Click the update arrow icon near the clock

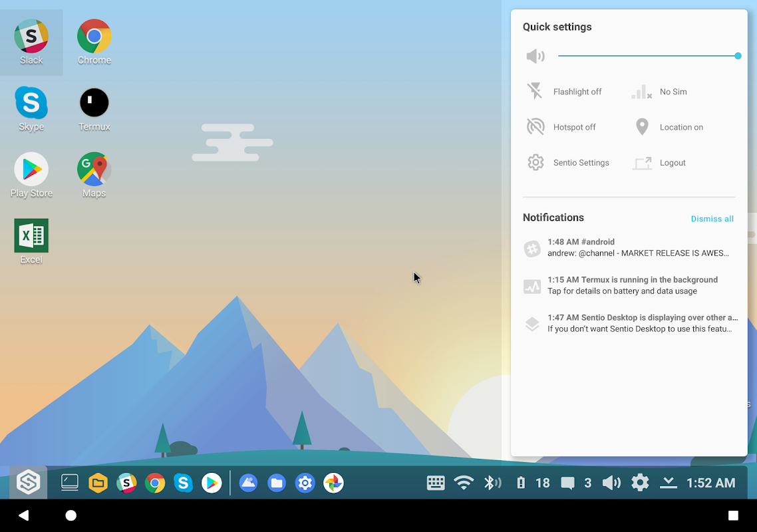(668, 483)
